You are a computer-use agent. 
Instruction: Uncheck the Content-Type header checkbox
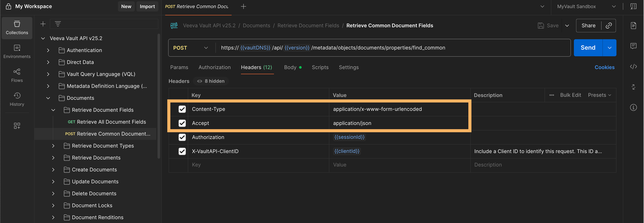[182, 109]
